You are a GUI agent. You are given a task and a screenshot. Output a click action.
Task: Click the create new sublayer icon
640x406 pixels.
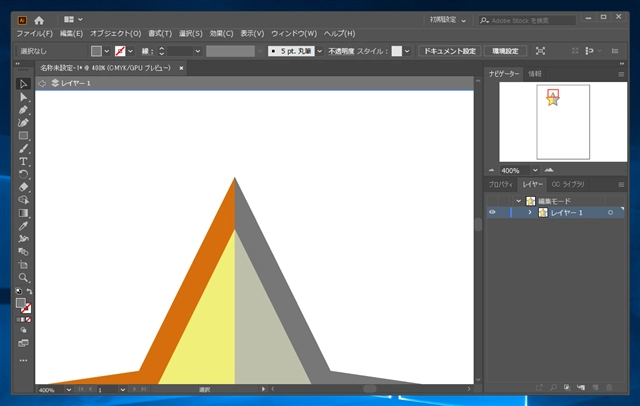581,388
